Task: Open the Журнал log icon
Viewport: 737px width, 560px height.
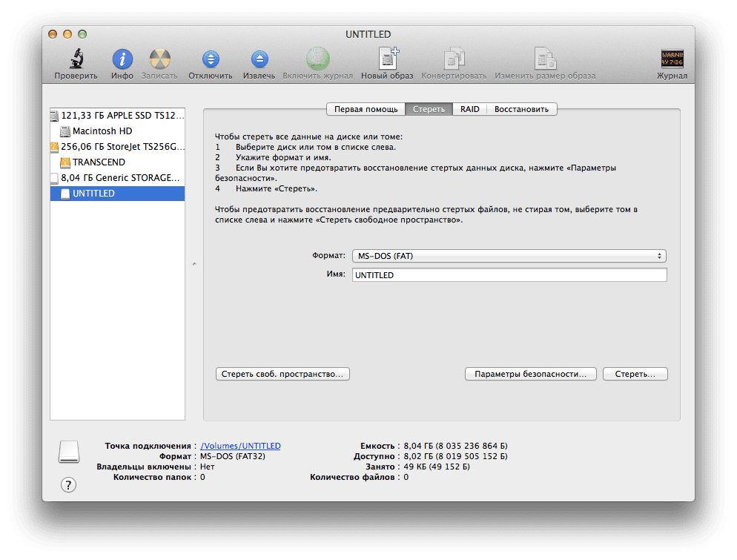Action: coord(672,60)
